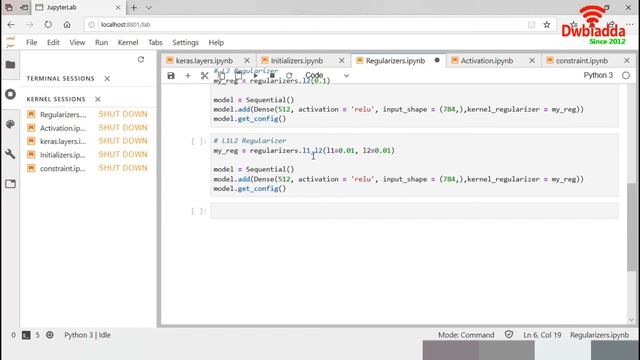Cut selected cells with the scissors icon
640x360 pixels.
tap(204, 76)
